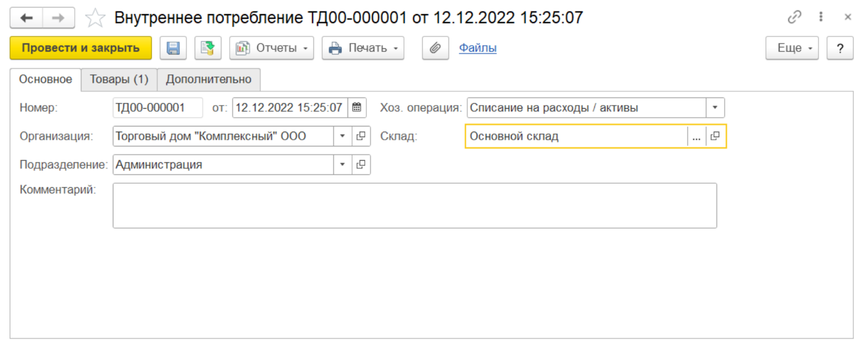Expand the Подразделение dropdown list
The width and height of the screenshot is (868, 348).
[x=342, y=165]
